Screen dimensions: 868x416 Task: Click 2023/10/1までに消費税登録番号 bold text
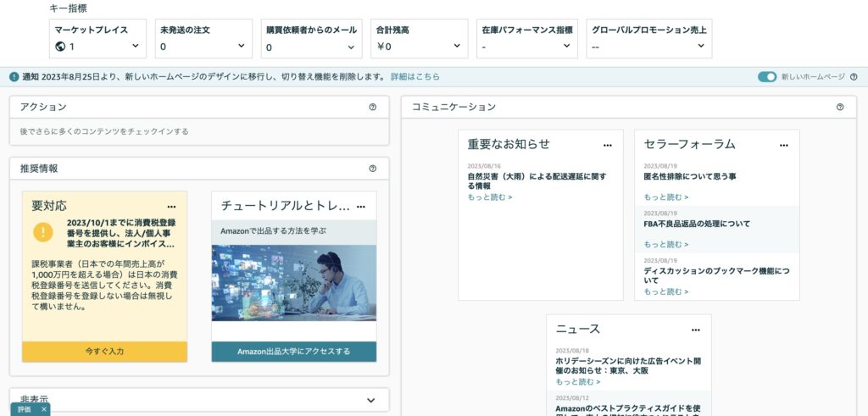[121, 233]
